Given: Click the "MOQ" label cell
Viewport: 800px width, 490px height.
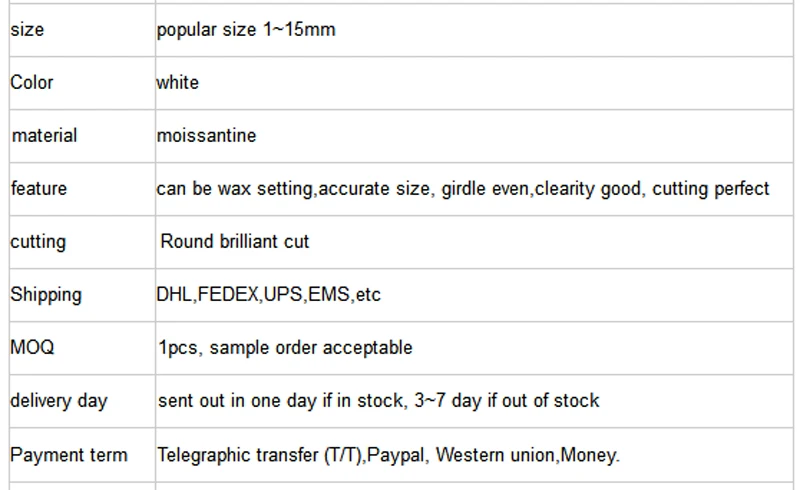Looking at the screenshot, I should pos(32,348).
